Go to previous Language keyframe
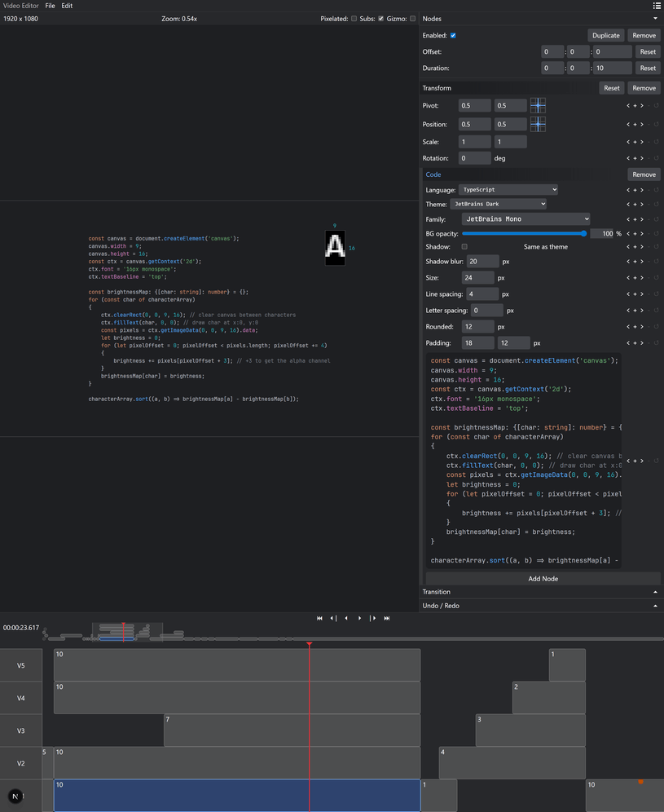The width and height of the screenshot is (664, 812). [628, 190]
